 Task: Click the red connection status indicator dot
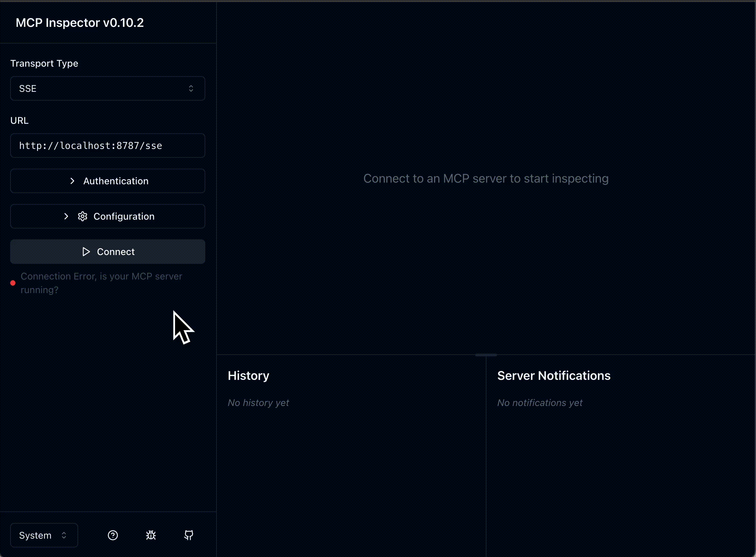(13, 283)
